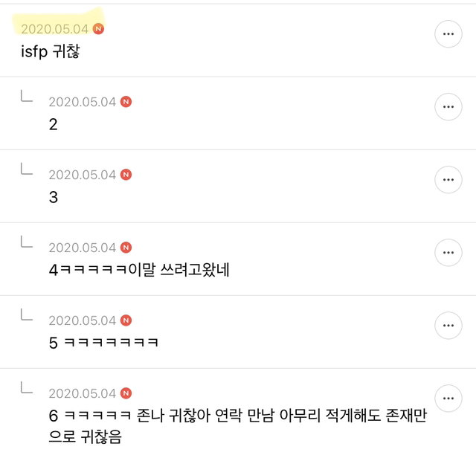Click the red N badge on the "isfp 귀찮" comment
Image resolution: width=476 pixels, height=458 pixels.
pos(99,29)
